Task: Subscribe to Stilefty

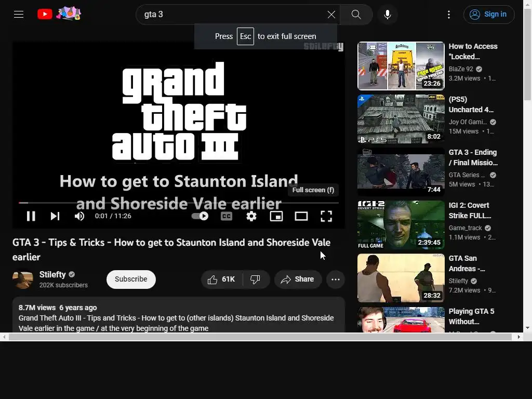Action: tap(131, 279)
